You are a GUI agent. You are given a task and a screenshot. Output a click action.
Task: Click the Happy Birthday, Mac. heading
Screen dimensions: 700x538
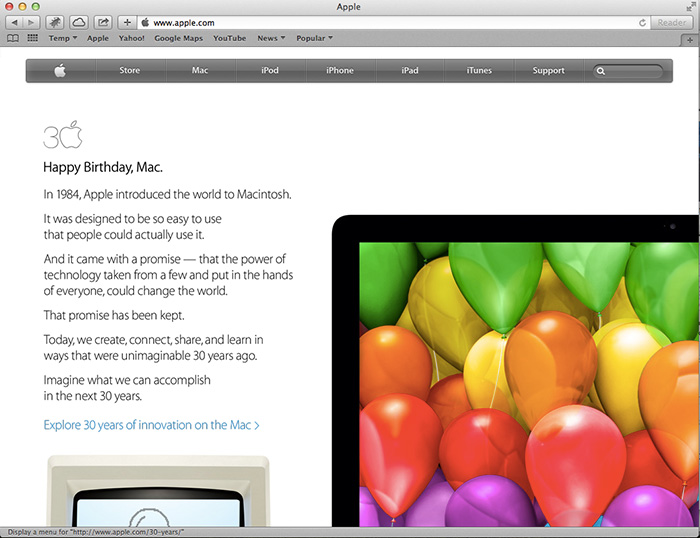(103, 167)
